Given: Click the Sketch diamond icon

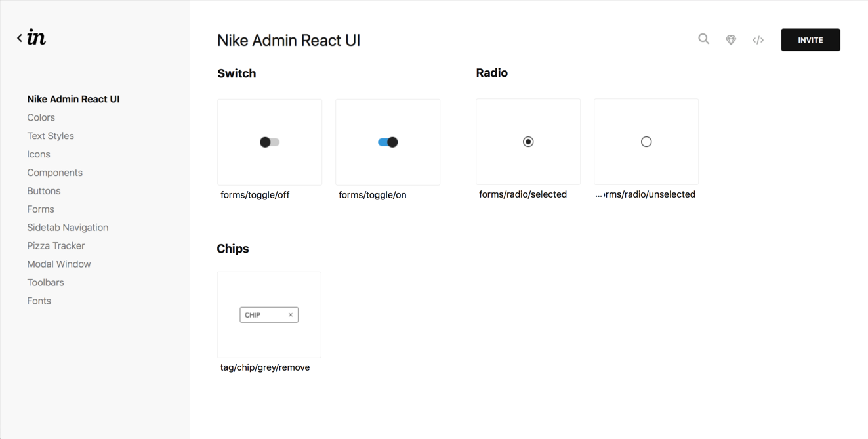Looking at the screenshot, I should (731, 39).
